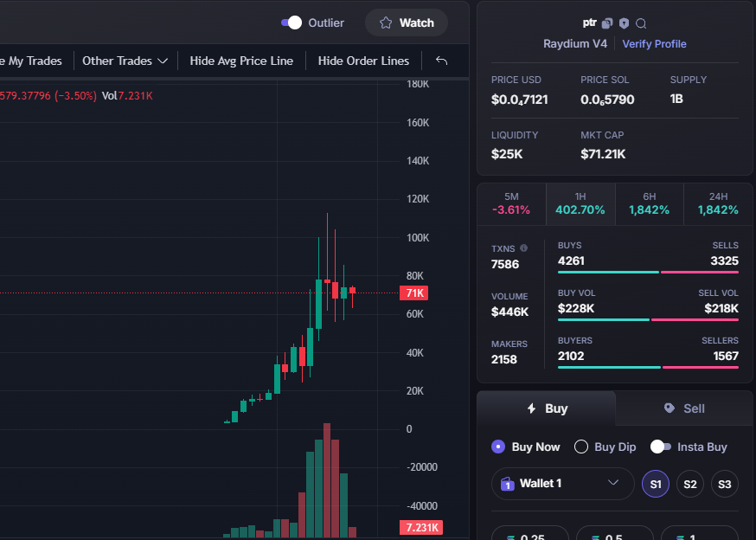Screen dimensions: 756x540
Task: Click the BUY VOL value $228K
Action: tap(576, 308)
